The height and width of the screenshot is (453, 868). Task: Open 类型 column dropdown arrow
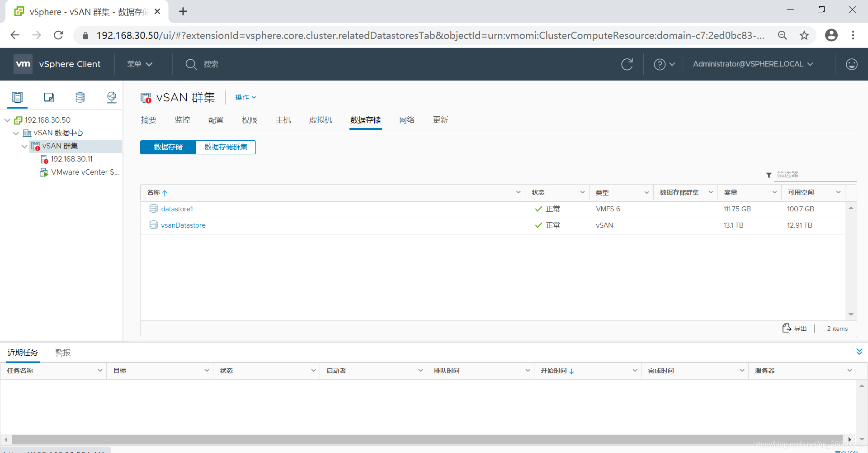(x=646, y=192)
